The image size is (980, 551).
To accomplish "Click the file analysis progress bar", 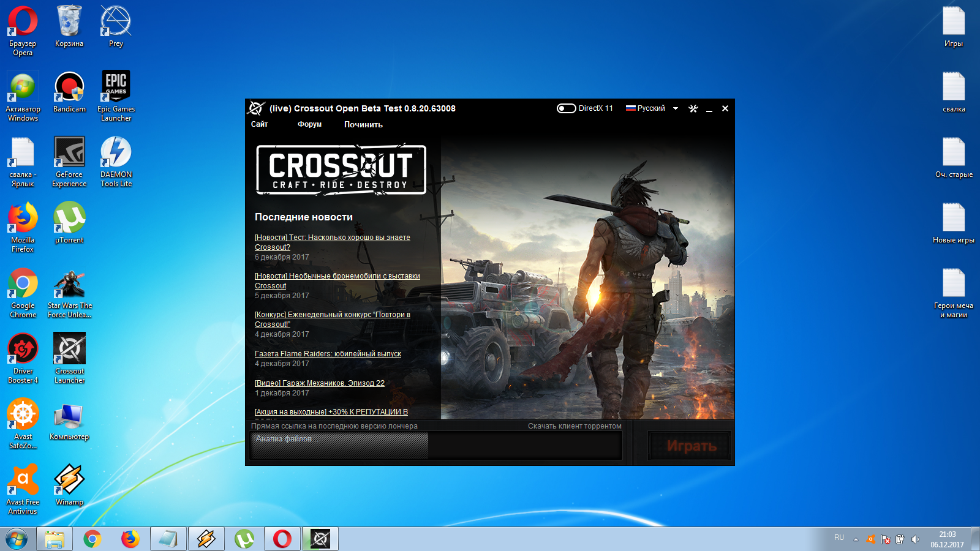I will [437, 446].
